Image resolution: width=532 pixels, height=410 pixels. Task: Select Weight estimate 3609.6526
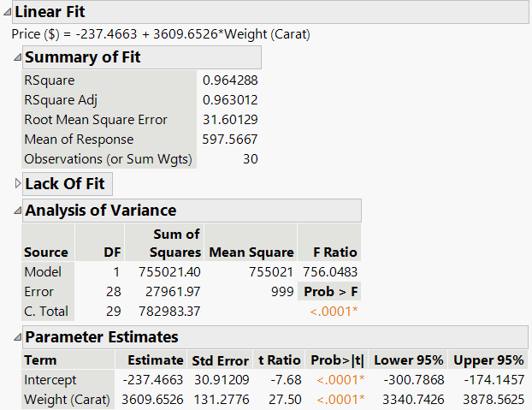click(x=153, y=400)
